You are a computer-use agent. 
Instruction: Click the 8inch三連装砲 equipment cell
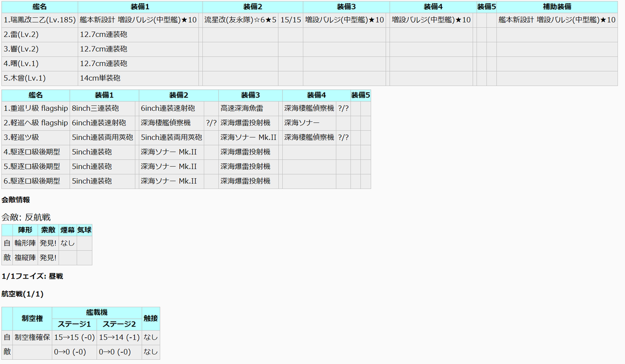pyautogui.click(x=102, y=109)
